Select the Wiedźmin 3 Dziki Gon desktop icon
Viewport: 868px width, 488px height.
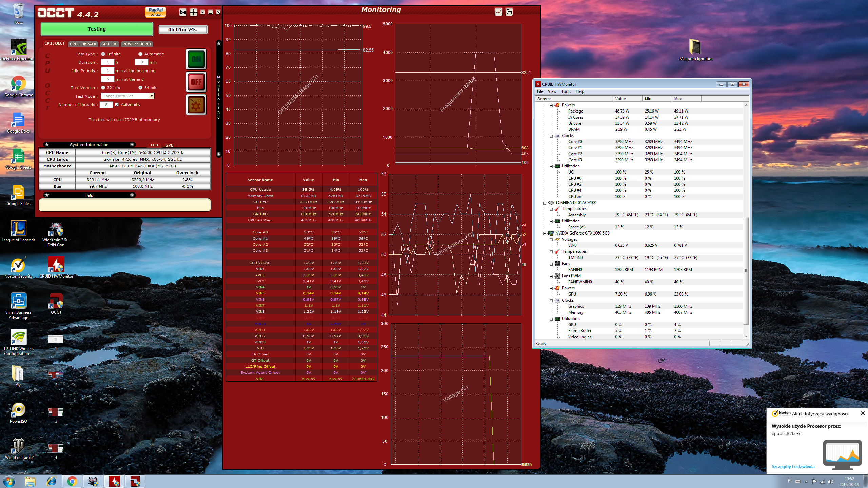click(56, 234)
